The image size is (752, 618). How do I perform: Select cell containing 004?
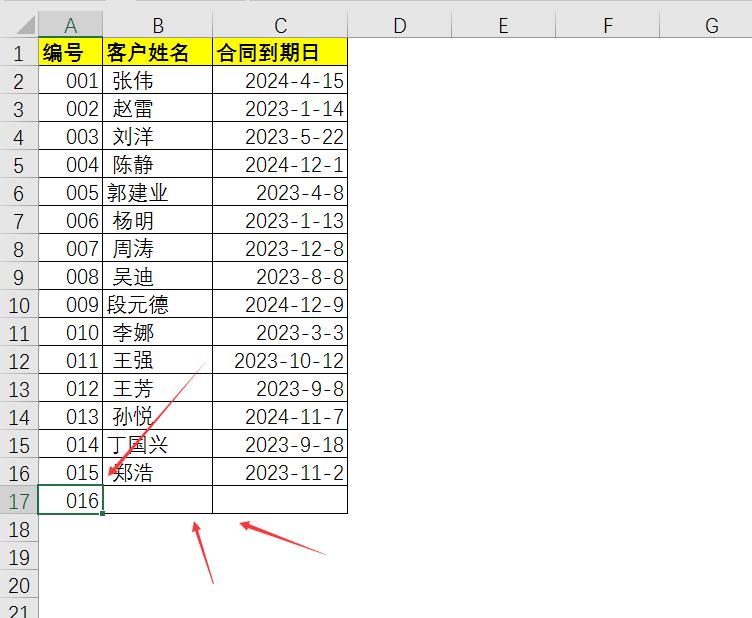coord(70,164)
